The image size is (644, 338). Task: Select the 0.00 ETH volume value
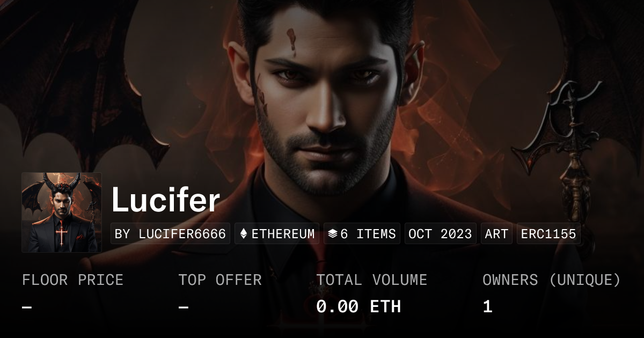[x=358, y=307]
